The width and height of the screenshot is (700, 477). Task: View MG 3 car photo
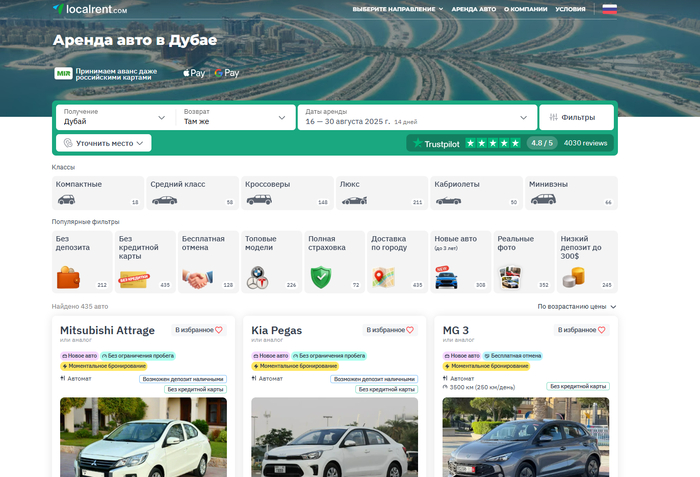tap(526, 437)
